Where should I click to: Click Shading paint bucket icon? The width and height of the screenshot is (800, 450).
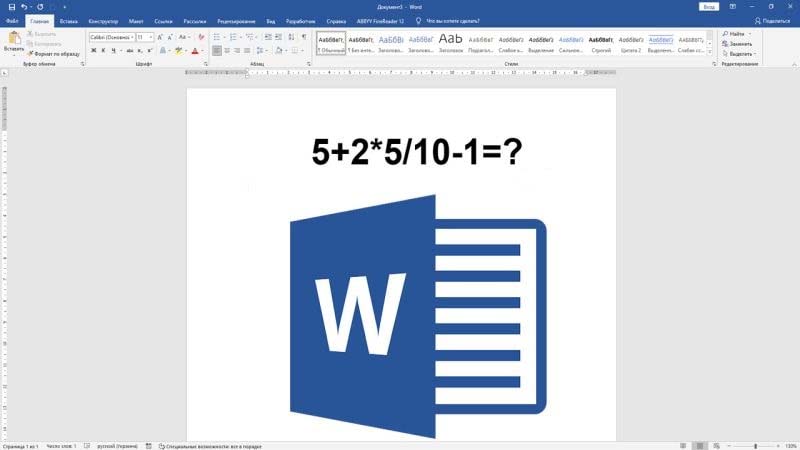(279, 51)
